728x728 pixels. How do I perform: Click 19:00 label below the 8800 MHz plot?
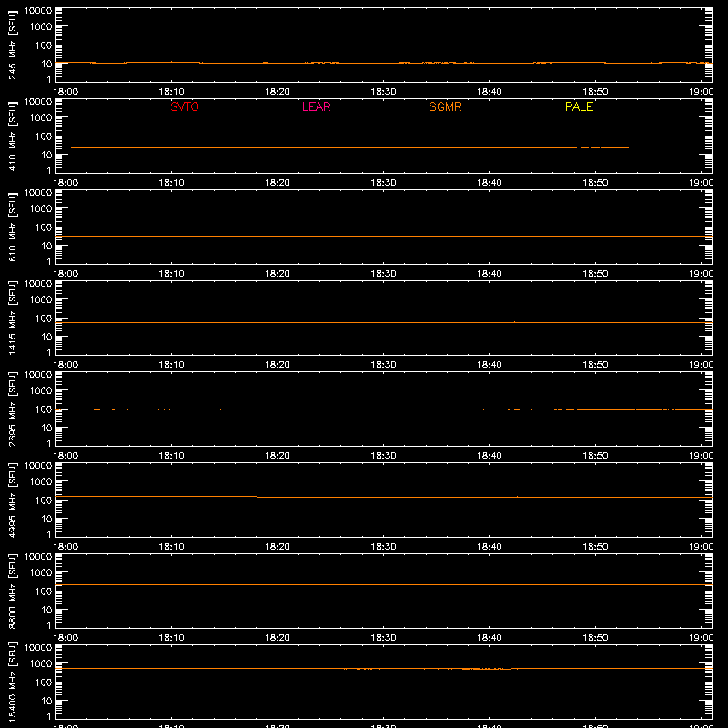(x=701, y=638)
